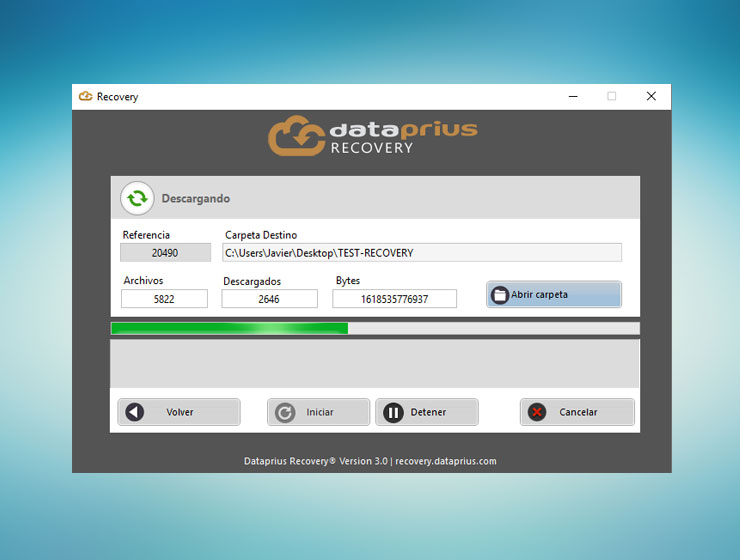Click the Recovery title bar cloud icon
The width and height of the screenshot is (740, 560).
85,96
